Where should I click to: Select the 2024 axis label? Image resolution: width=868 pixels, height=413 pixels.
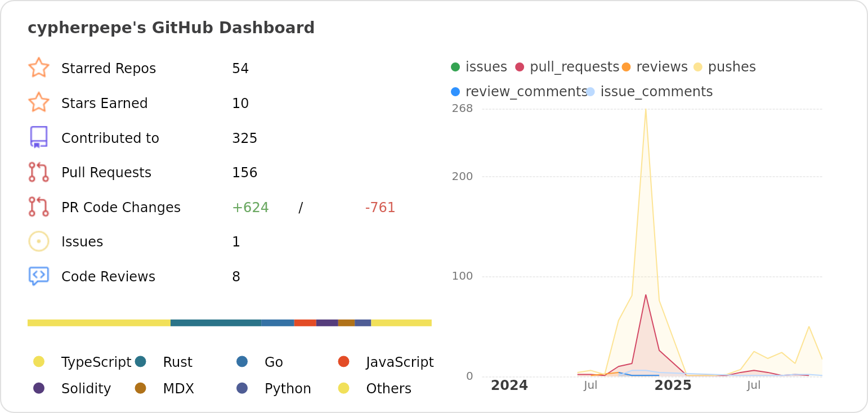[x=508, y=385]
